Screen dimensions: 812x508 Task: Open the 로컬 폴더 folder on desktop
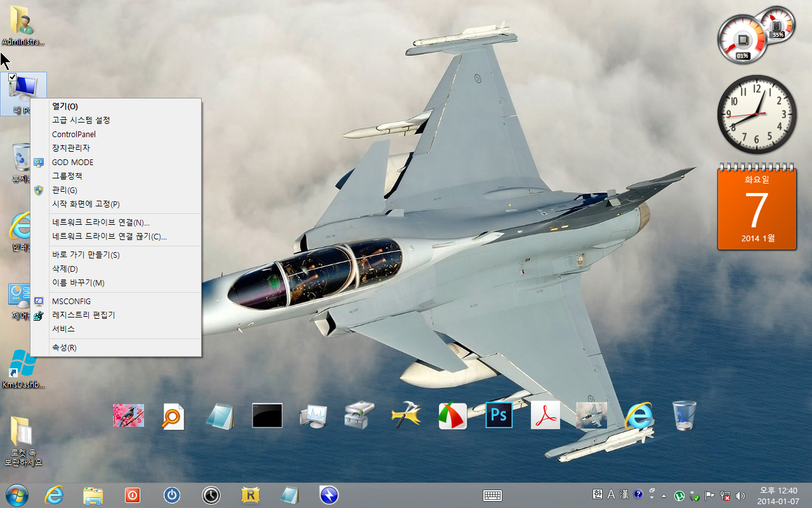click(x=23, y=441)
